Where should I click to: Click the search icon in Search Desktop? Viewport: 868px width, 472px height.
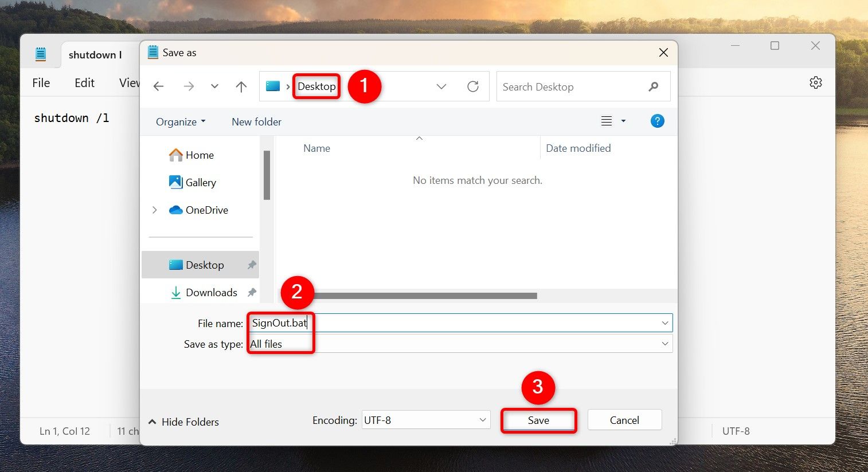[653, 86]
